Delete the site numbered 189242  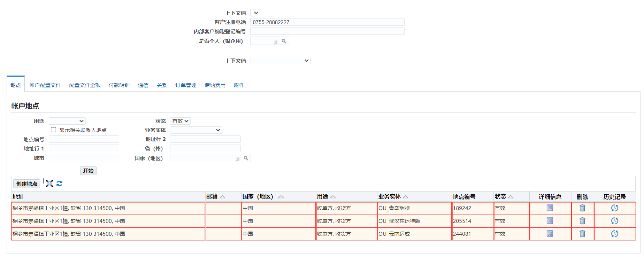tap(582, 208)
